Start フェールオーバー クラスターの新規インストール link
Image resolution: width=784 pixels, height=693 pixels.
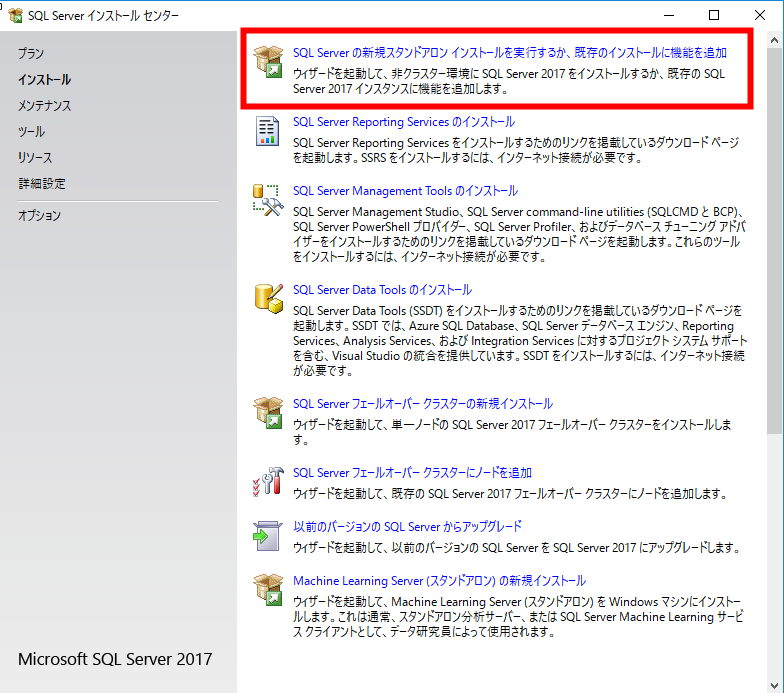coord(423,404)
